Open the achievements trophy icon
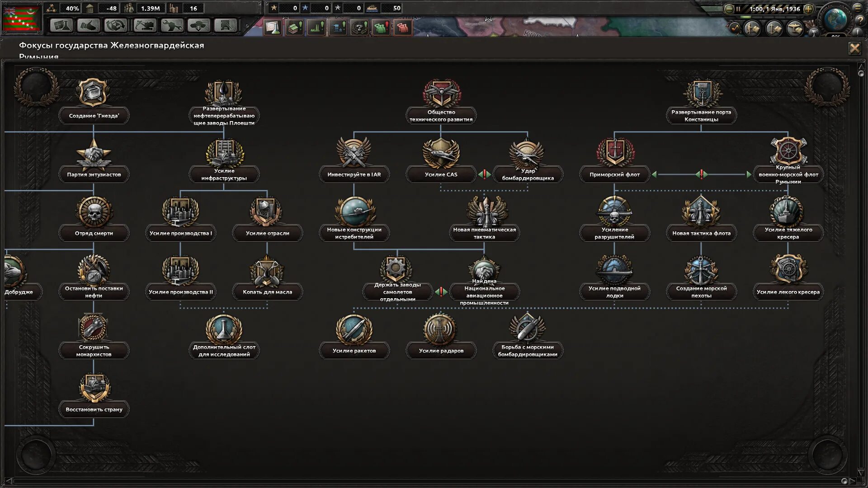 (813, 32)
